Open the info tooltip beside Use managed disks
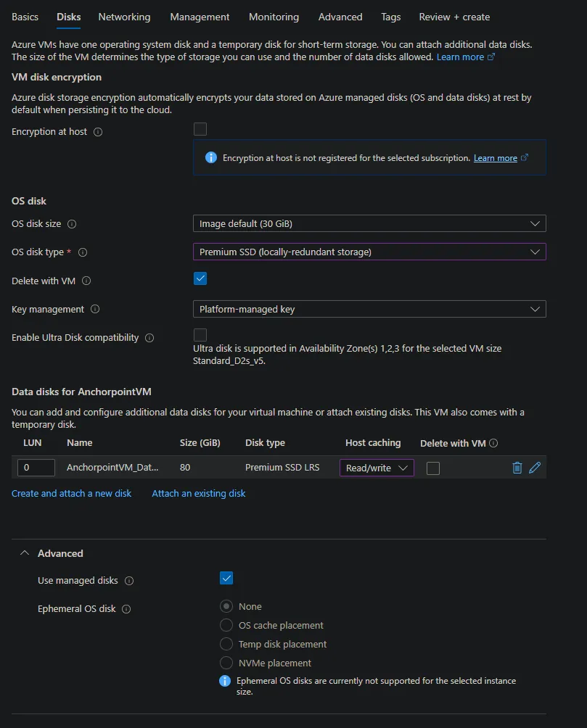Viewport: 587px width, 728px height. coord(129,580)
